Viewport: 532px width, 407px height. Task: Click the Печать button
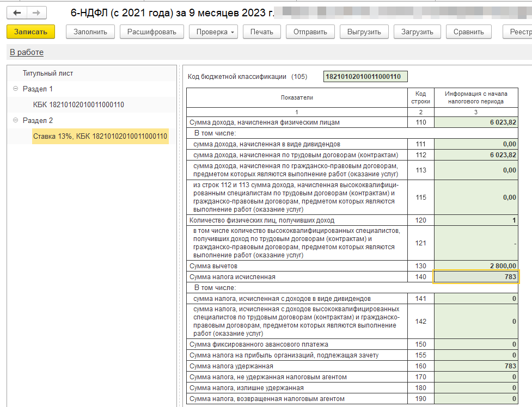pyautogui.click(x=261, y=32)
